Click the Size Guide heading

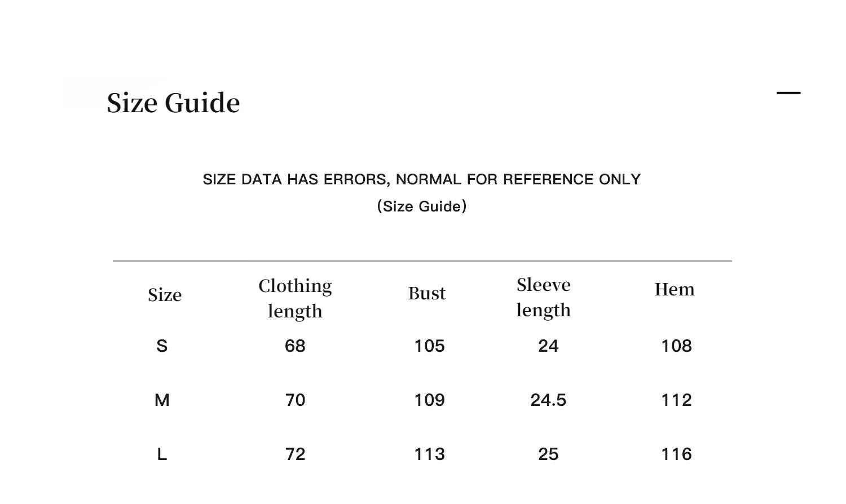point(173,103)
